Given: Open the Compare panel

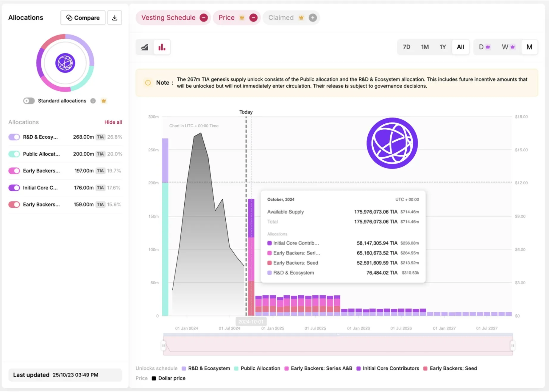Looking at the screenshot, I should (82, 18).
